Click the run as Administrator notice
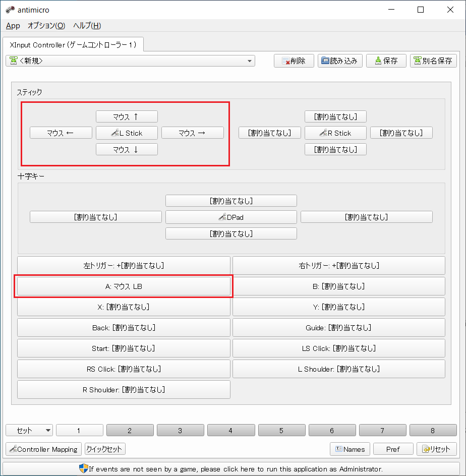The image size is (466, 476). click(231, 469)
